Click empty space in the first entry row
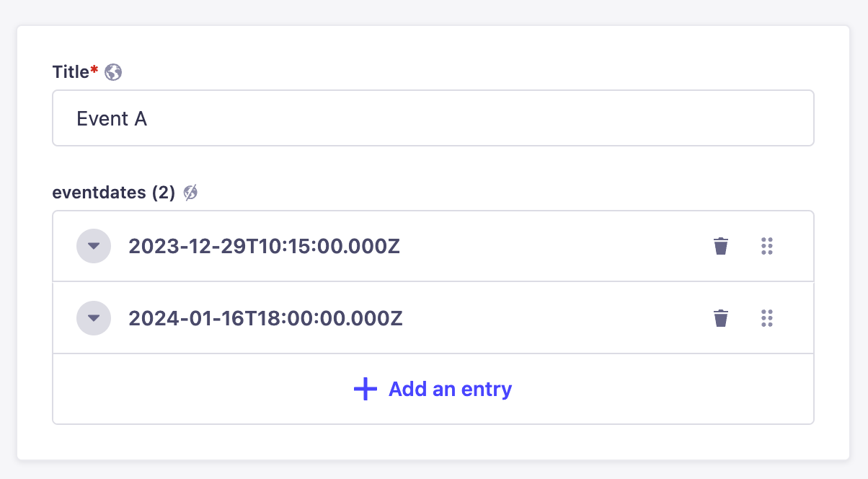This screenshot has height=479, width=868. click(x=548, y=247)
